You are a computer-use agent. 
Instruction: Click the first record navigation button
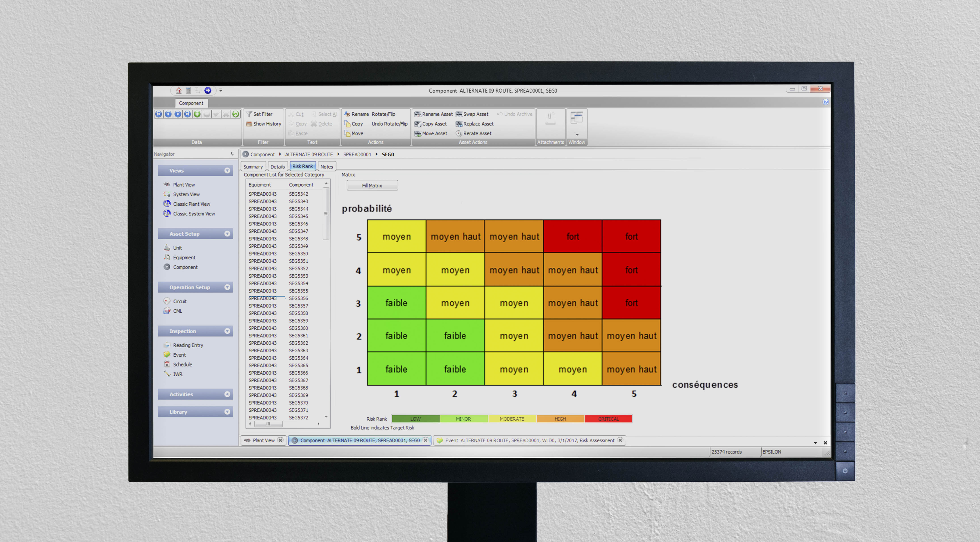tap(159, 114)
